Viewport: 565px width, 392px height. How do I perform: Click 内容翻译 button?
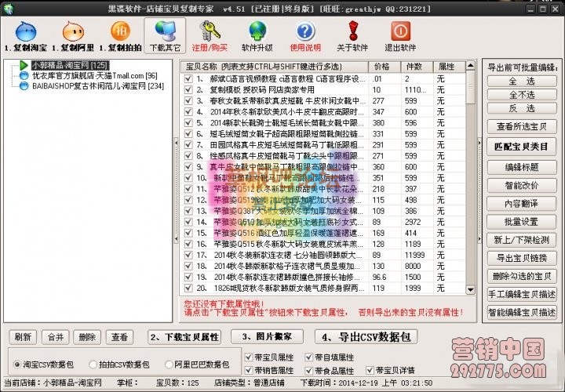click(x=521, y=204)
